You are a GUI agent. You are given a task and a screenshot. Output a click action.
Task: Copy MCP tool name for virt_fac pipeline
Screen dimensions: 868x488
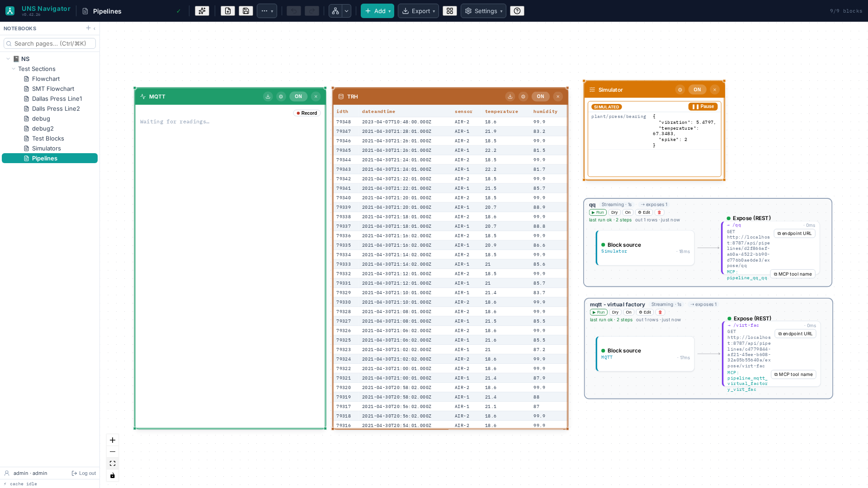(x=794, y=375)
